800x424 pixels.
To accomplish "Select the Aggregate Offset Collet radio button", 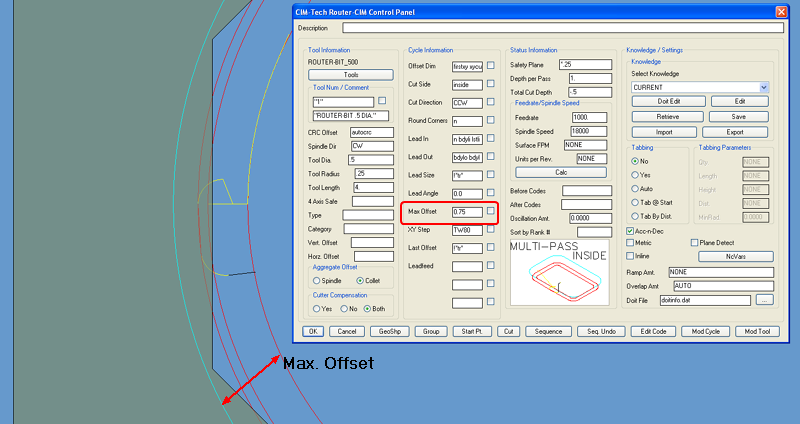I will click(360, 281).
